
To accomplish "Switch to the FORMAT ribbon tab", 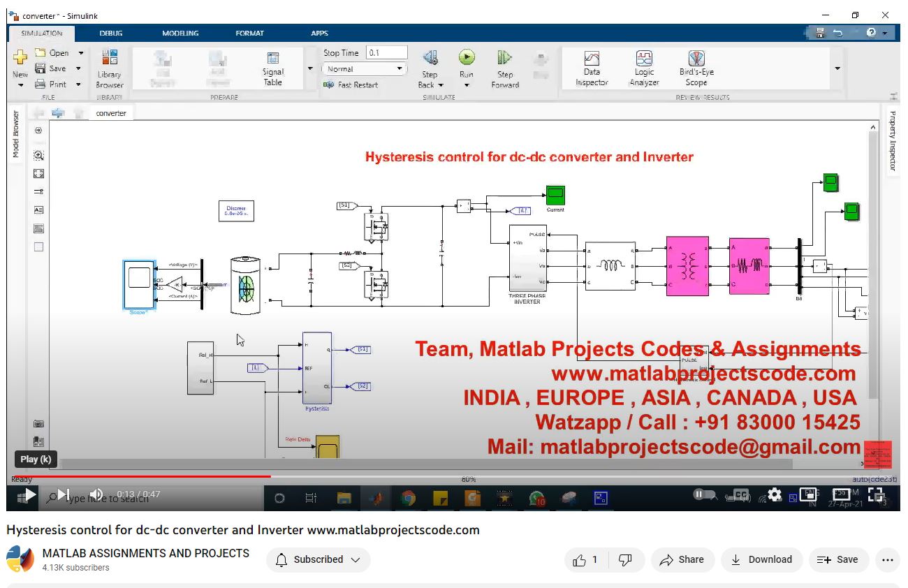I will click(x=249, y=33).
